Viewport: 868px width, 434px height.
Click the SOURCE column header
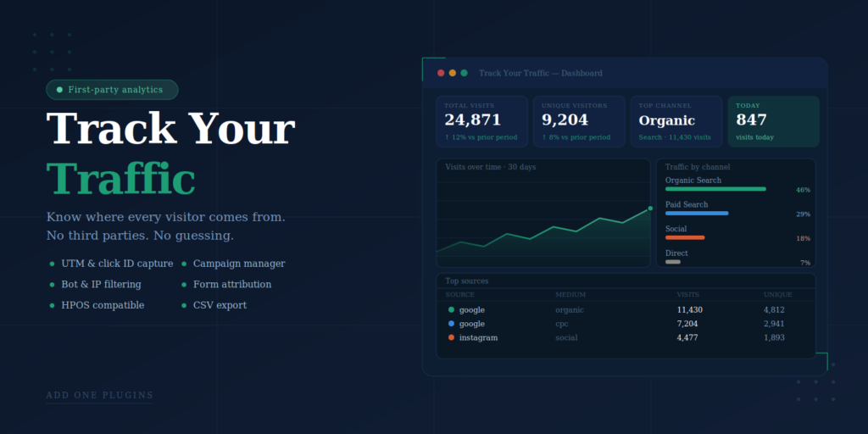[460, 294]
